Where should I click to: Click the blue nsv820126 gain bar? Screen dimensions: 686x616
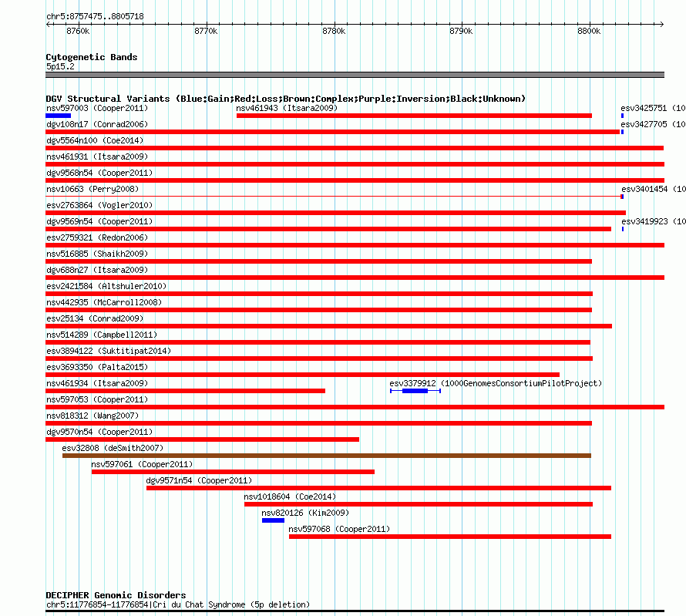click(273, 520)
